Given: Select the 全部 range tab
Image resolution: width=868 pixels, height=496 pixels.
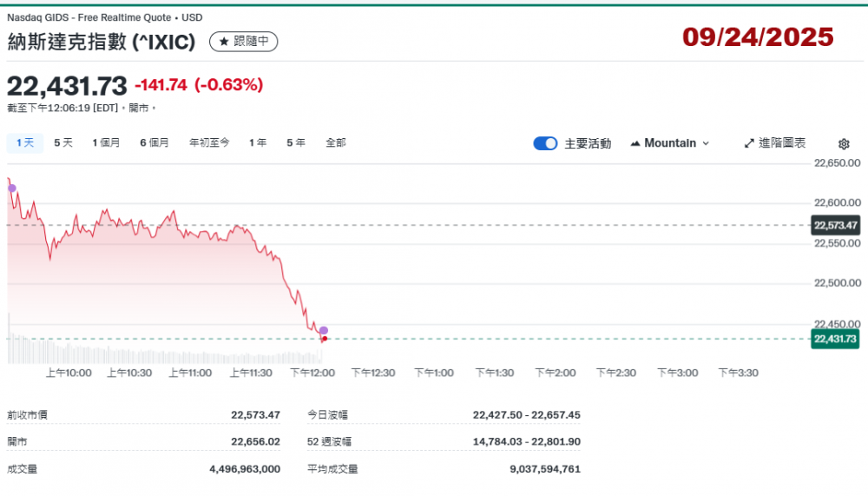Looking at the screenshot, I should pyautogui.click(x=336, y=142).
